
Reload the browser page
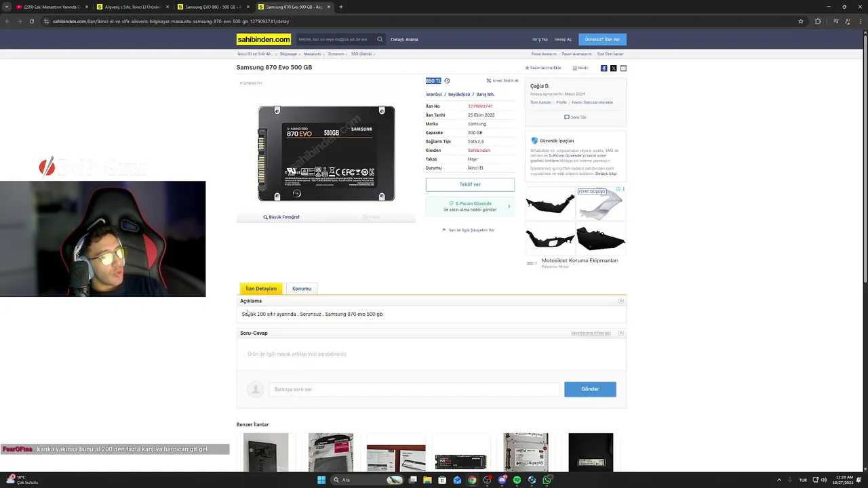click(x=31, y=21)
